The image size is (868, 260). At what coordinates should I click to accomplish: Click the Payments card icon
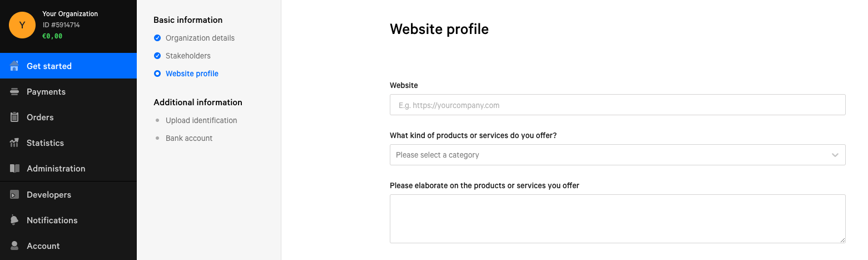(14, 91)
